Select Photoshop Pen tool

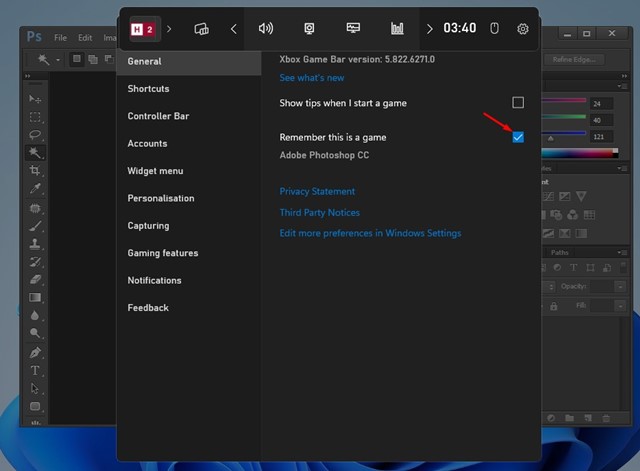[35, 352]
